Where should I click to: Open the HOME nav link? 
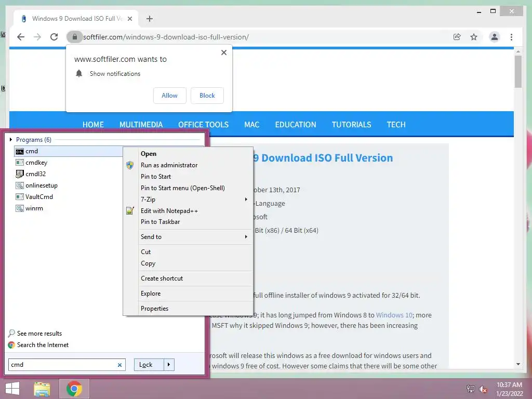point(93,125)
